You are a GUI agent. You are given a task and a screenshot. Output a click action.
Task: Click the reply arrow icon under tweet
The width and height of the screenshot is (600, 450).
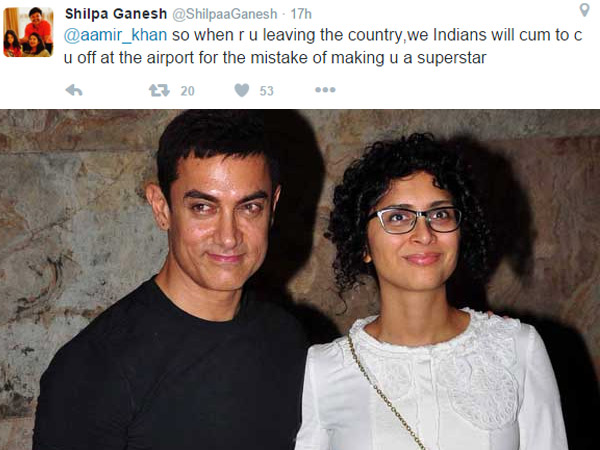coord(74,90)
